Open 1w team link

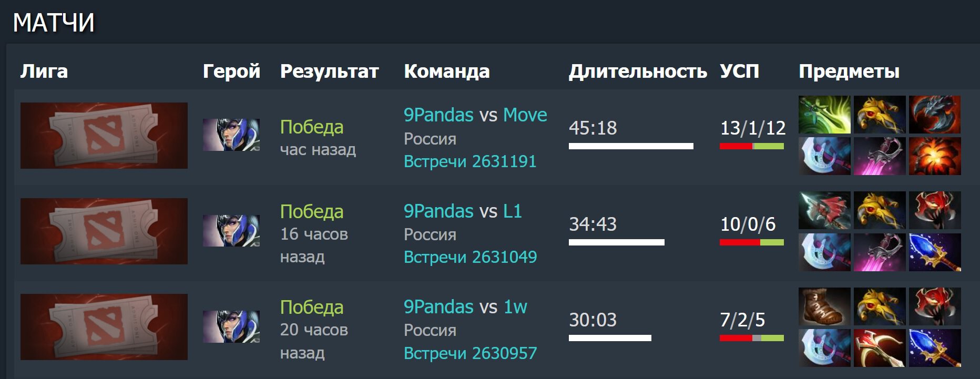pos(515,307)
